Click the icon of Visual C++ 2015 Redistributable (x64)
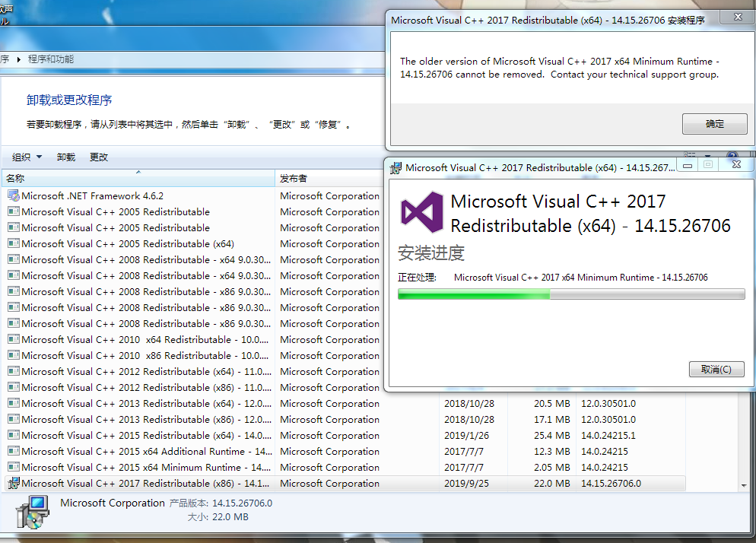Viewport: 756px width, 543px height. (13, 435)
